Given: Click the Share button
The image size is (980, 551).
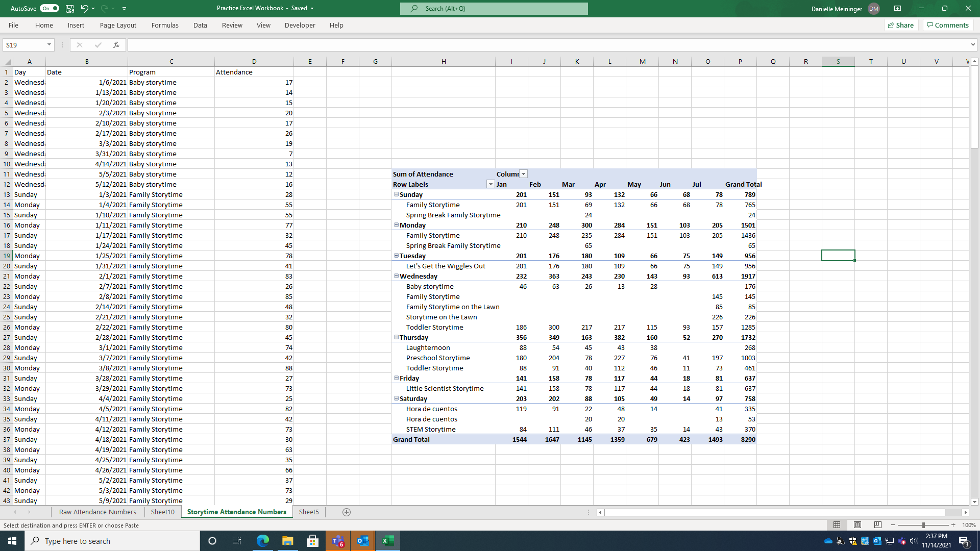Looking at the screenshot, I should click(x=901, y=25).
